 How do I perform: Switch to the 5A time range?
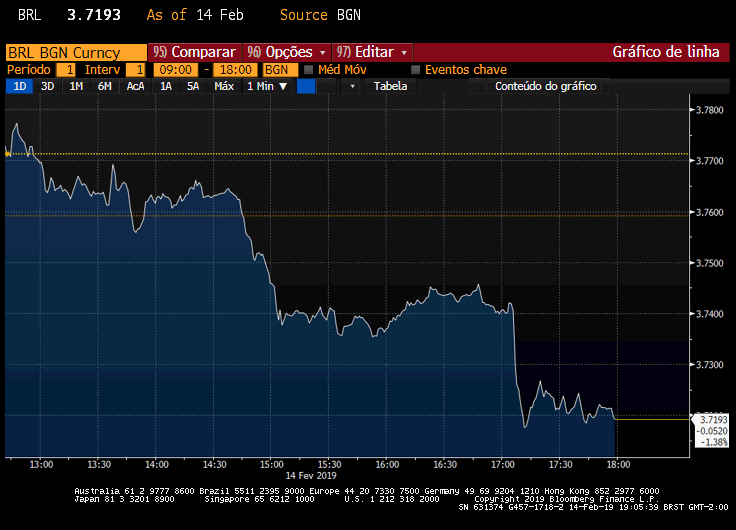(193, 86)
